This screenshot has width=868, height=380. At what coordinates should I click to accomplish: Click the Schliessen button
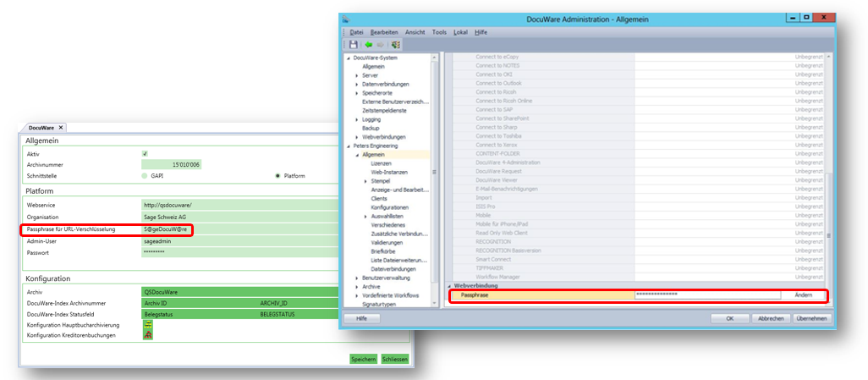pos(395,359)
